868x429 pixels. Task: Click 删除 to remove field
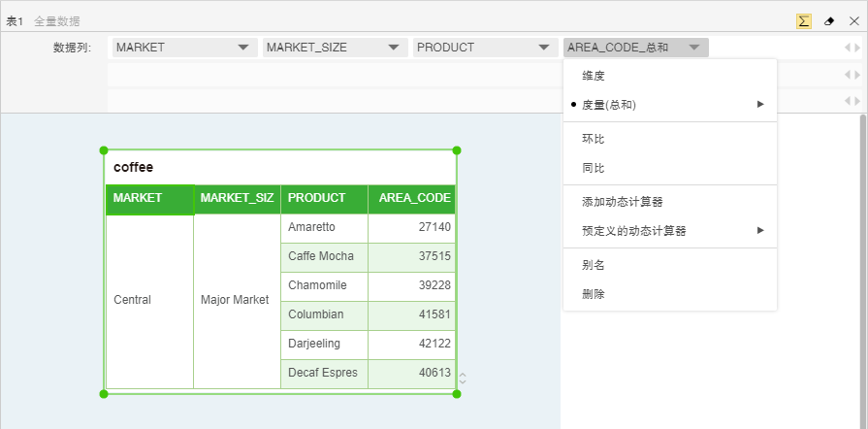pyautogui.click(x=594, y=294)
